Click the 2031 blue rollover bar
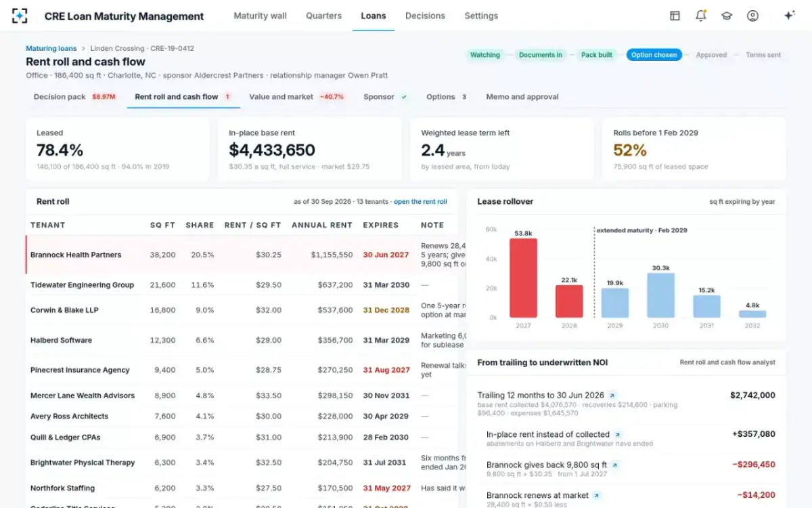Viewport: 812px width, 508px height. [x=706, y=306]
